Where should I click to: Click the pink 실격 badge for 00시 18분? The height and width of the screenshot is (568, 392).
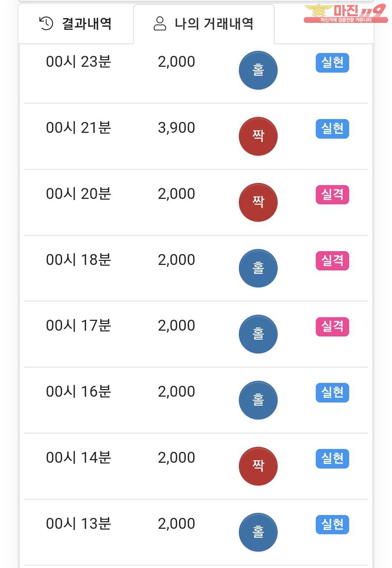pos(332,261)
